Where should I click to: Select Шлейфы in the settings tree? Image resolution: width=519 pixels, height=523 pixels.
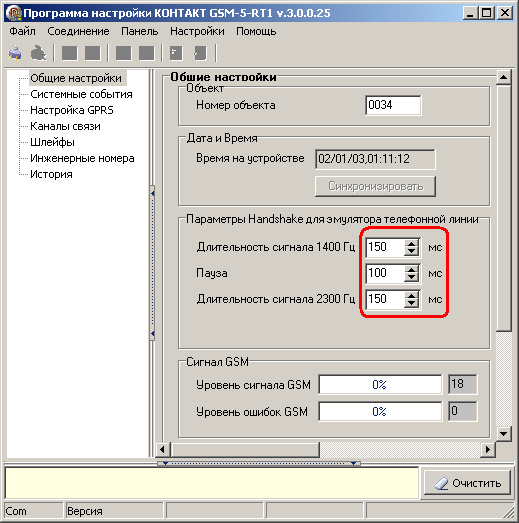52,142
